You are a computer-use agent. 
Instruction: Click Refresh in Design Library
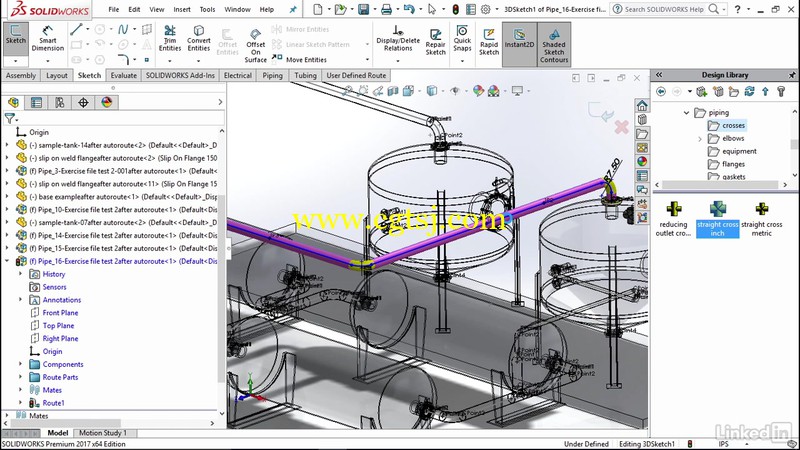pos(749,91)
